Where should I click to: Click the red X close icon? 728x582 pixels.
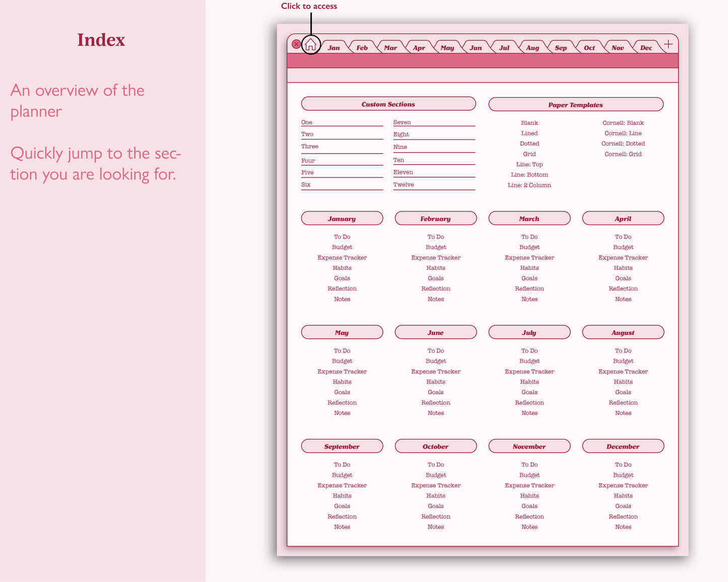(296, 44)
